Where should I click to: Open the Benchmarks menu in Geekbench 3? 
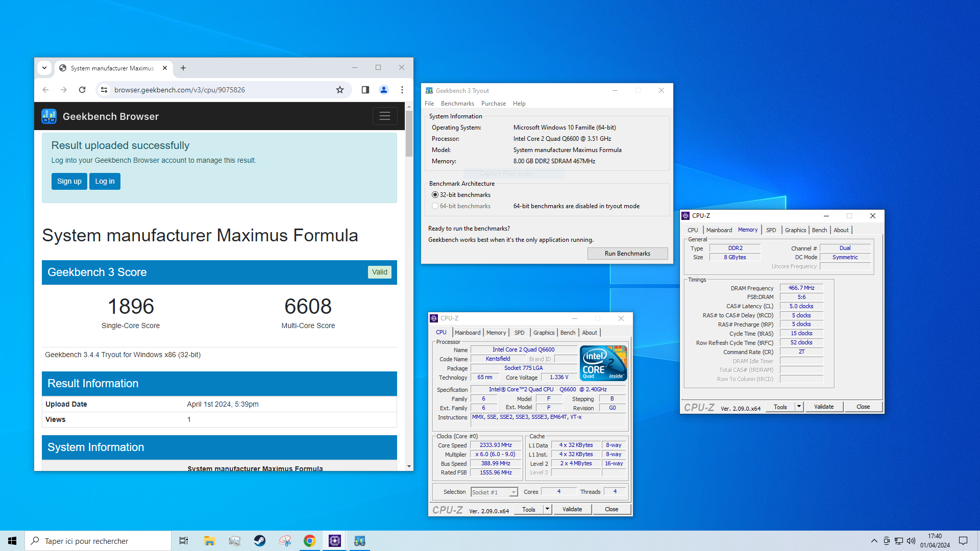pyautogui.click(x=457, y=104)
